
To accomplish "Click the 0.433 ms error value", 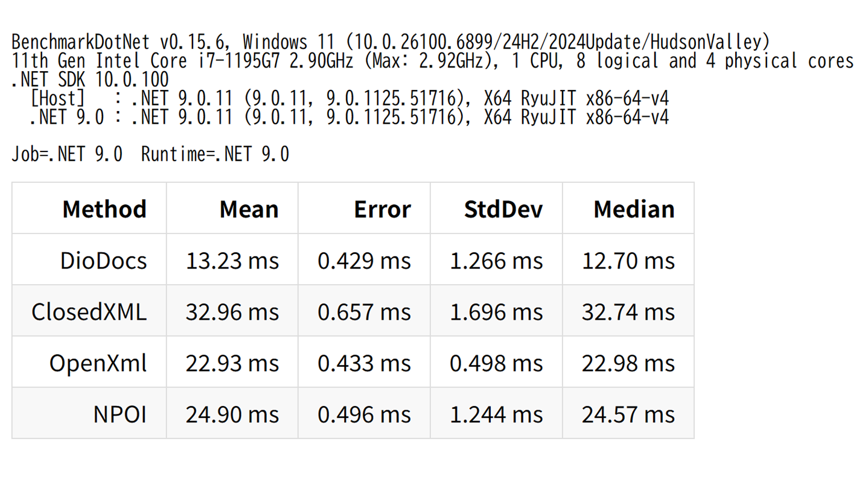I will tap(364, 363).
